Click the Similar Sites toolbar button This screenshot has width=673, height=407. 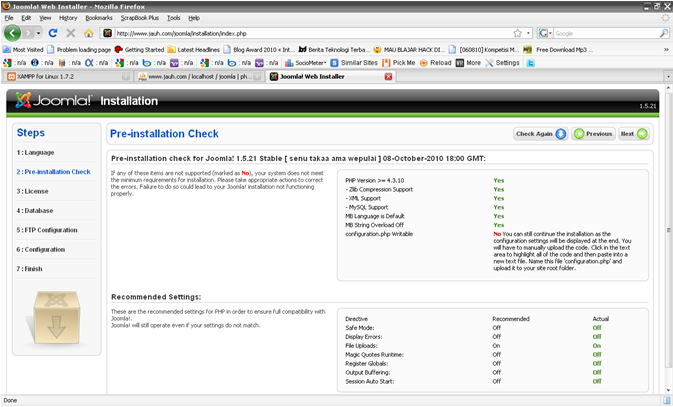click(x=354, y=63)
